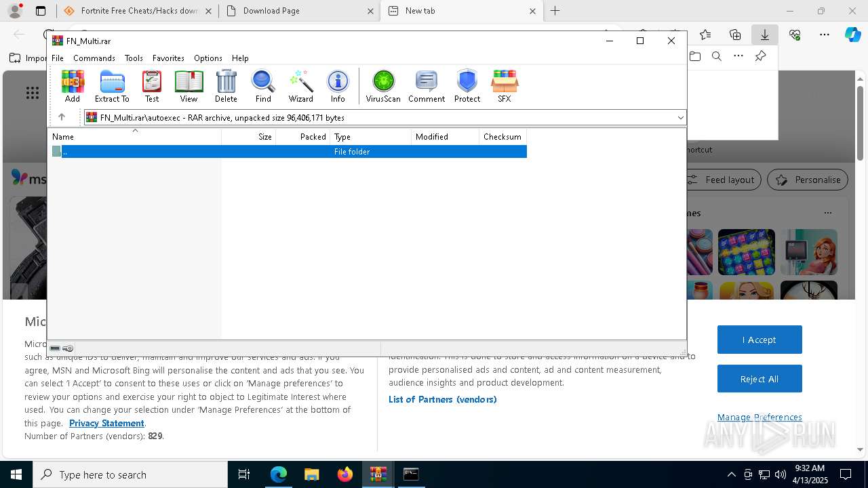The image size is (868, 488).
Task: Open Edge Settings and more menu
Action: pyautogui.click(x=824, y=35)
